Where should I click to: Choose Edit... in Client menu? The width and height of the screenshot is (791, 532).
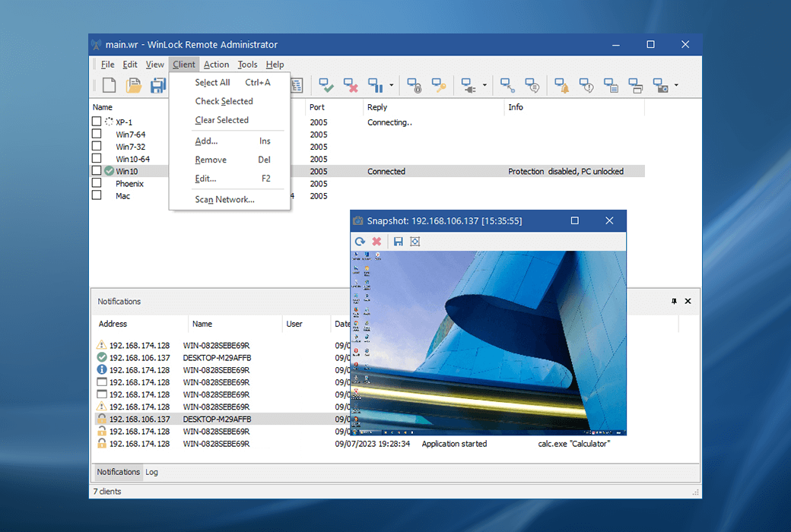click(230, 179)
